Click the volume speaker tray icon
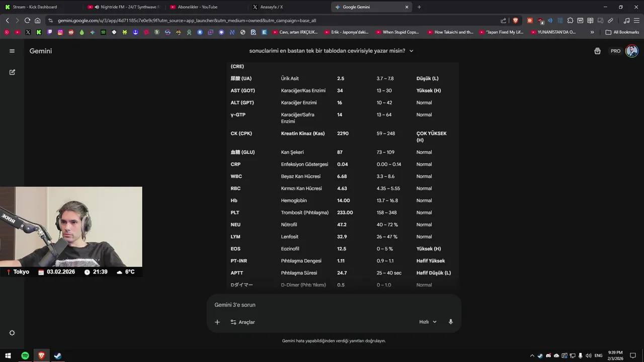644x362 pixels. 588,355
